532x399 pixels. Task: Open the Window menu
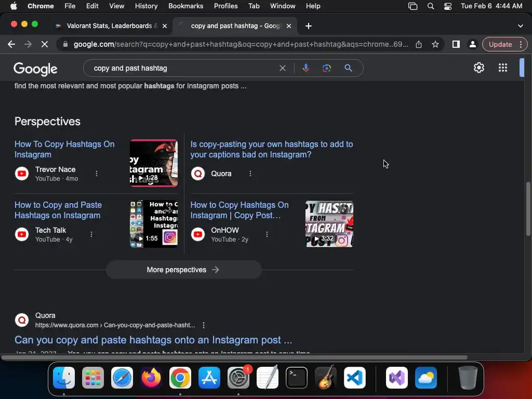pyautogui.click(x=283, y=6)
